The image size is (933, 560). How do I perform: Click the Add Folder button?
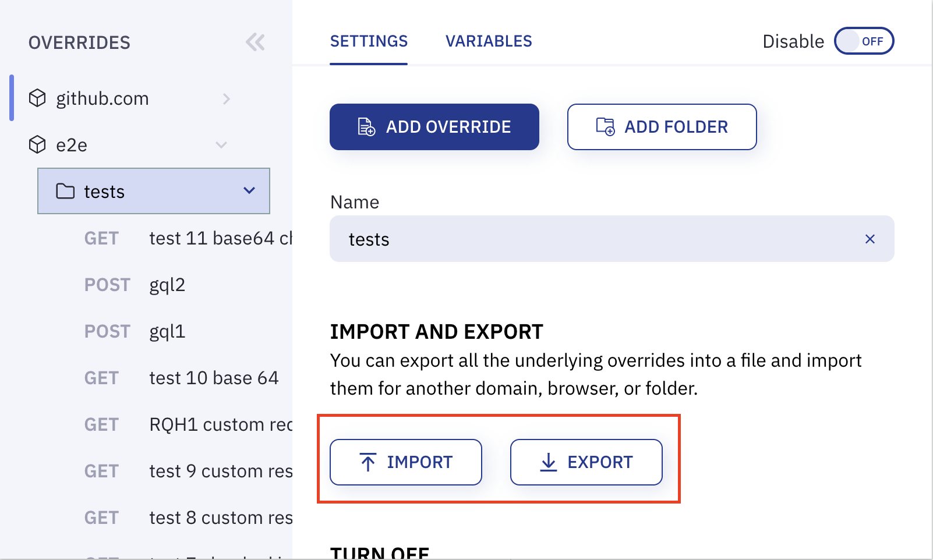(662, 127)
